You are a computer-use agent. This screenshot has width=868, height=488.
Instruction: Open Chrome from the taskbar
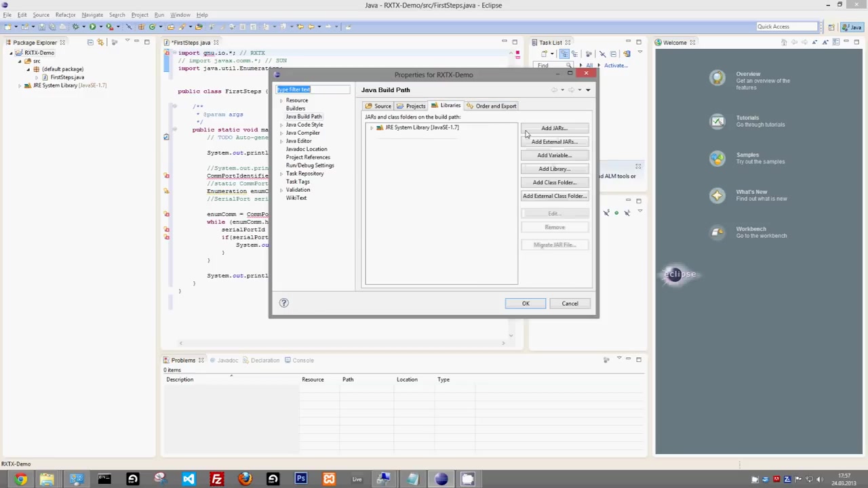click(20, 479)
